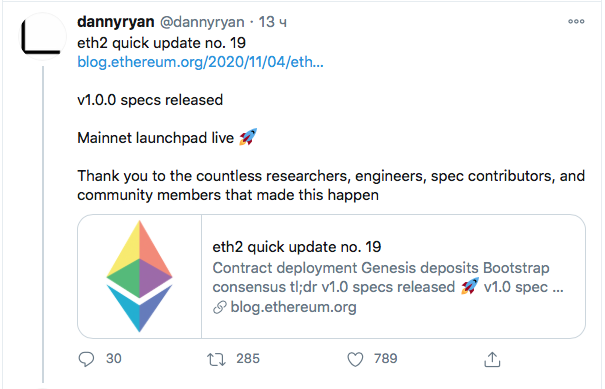Click the retweet count 285

coord(248,359)
